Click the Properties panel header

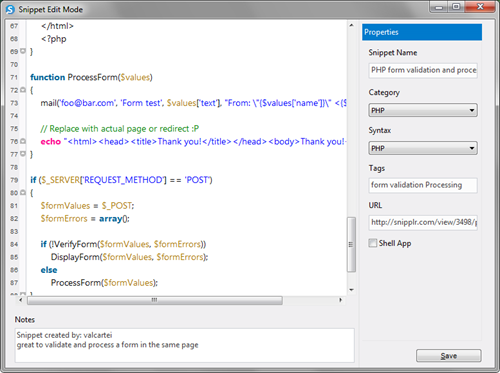(422, 32)
